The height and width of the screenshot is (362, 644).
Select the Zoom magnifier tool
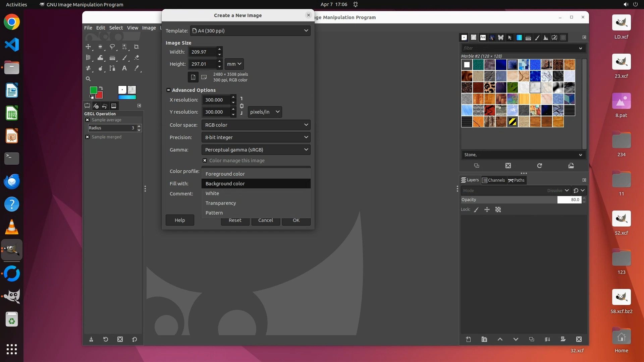click(x=88, y=79)
